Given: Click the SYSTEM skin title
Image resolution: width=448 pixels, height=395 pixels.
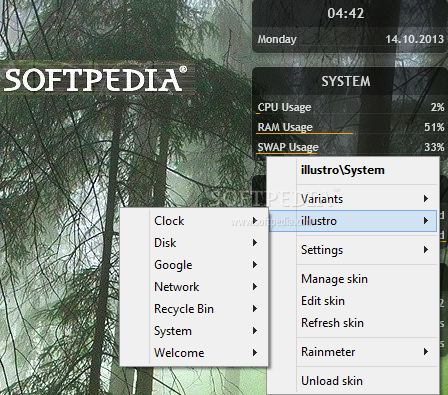Looking at the screenshot, I should 346,81.
